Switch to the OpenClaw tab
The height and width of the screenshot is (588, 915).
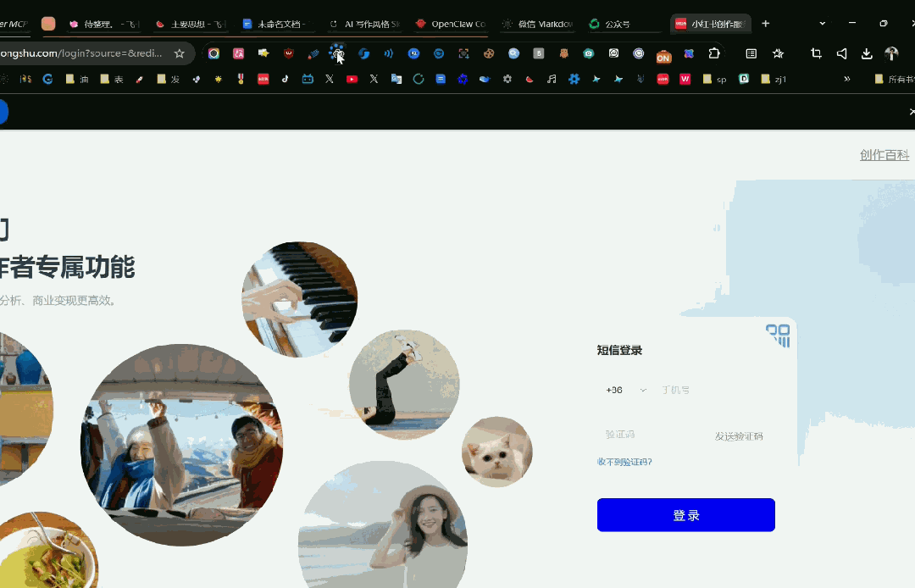point(451,24)
